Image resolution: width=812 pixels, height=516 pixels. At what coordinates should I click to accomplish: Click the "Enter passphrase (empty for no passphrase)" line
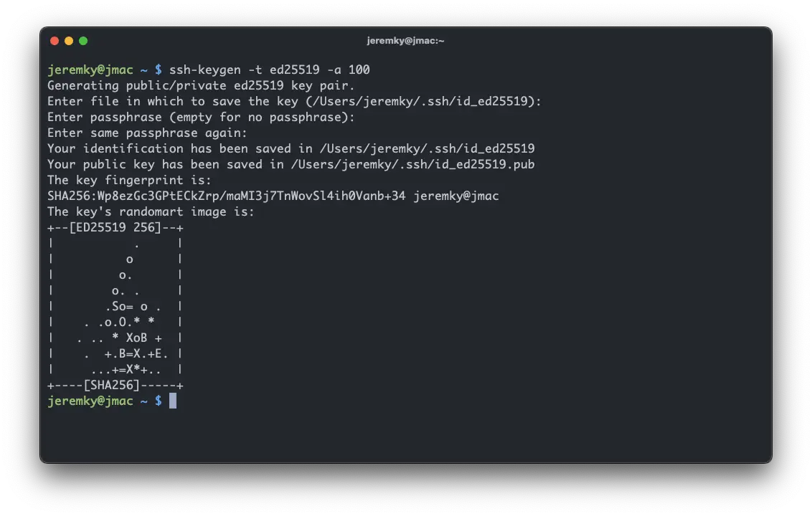(201, 118)
